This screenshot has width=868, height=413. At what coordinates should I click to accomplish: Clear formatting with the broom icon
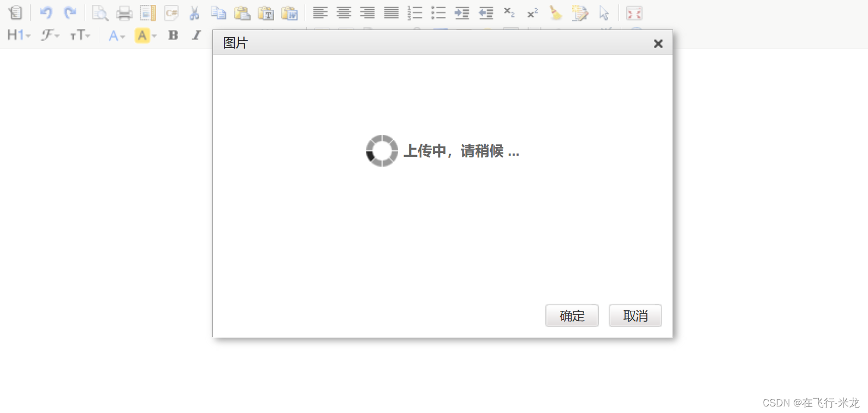[x=556, y=13]
